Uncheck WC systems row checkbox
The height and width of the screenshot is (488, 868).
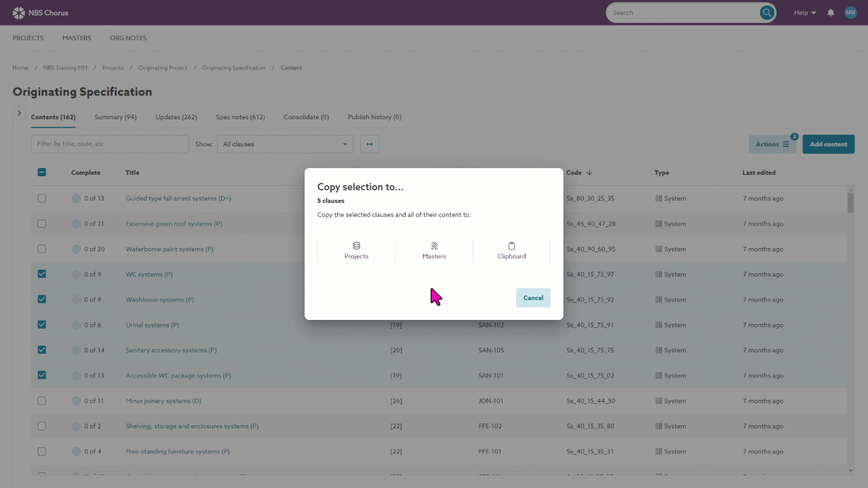(x=41, y=274)
